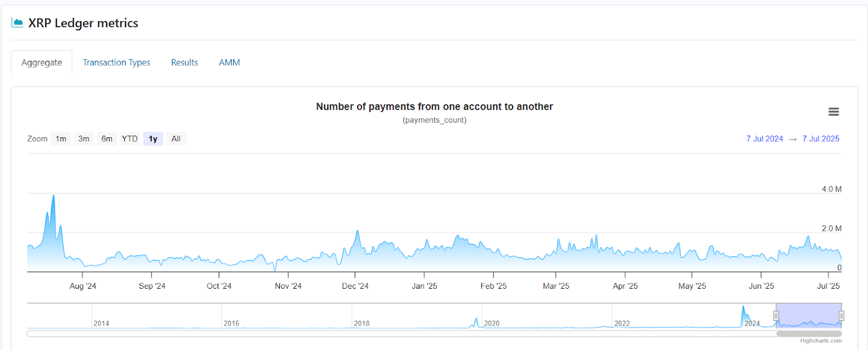This screenshot has height=350, width=868.
Task: Click the Apr '25 axis label
Action: (626, 286)
